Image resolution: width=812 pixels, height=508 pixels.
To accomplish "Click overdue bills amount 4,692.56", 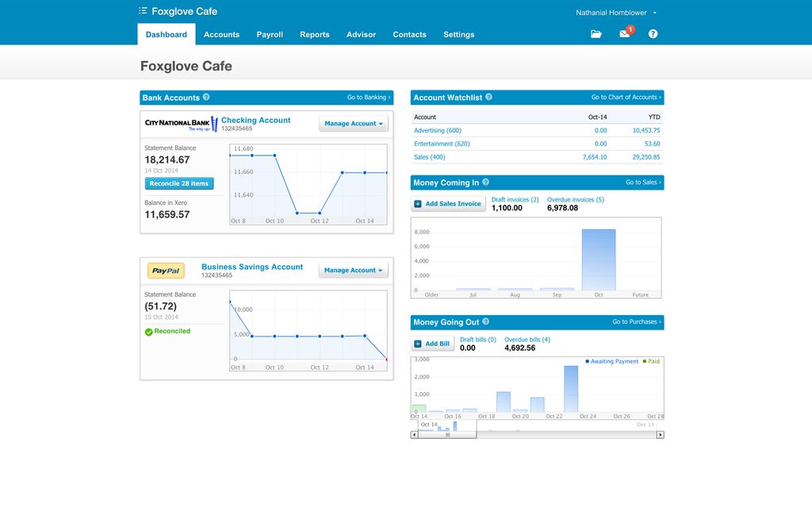I will pos(520,348).
